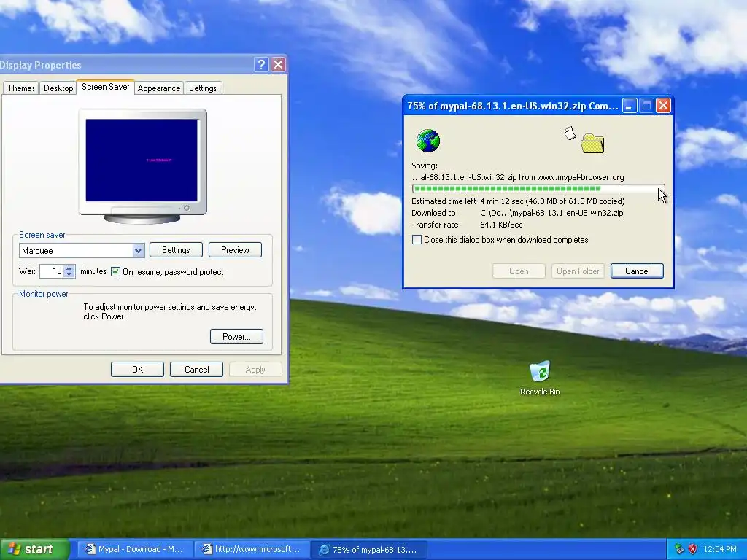Click the Open Folder button
This screenshot has width=747, height=560.
coord(578,271)
